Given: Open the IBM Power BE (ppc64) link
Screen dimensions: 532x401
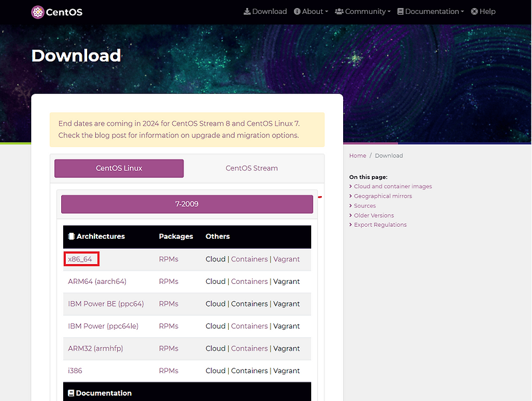Looking at the screenshot, I should pyautogui.click(x=106, y=304).
